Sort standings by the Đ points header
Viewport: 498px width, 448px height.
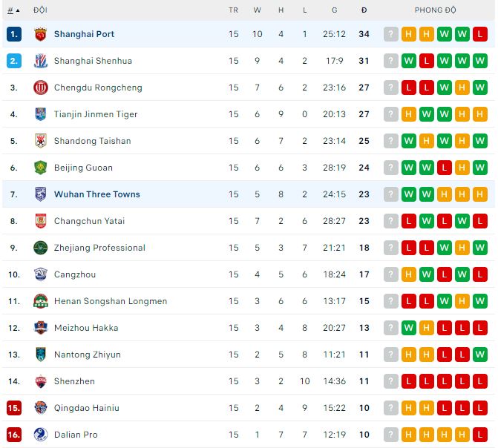(364, 10)
